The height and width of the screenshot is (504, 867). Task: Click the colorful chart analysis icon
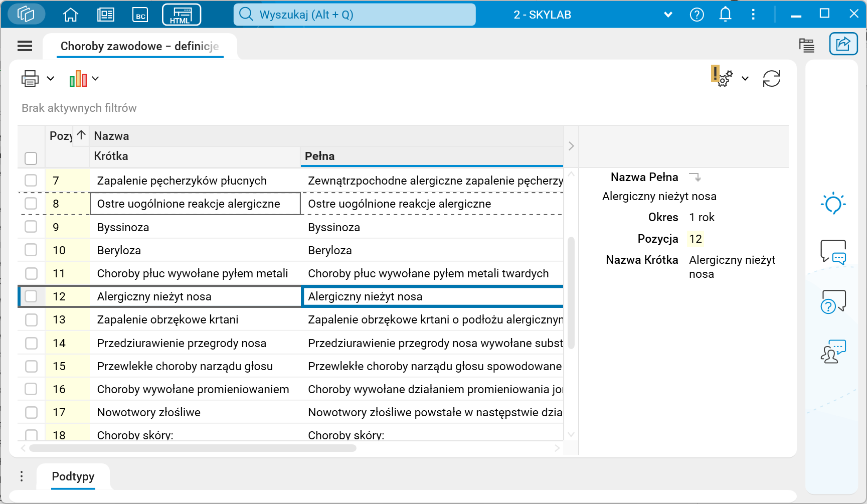(x=78, y=78)
